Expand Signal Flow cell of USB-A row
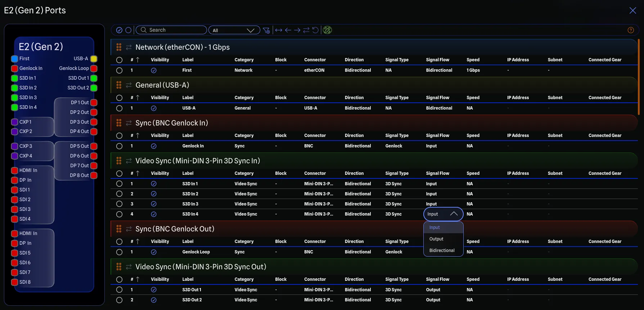644x310 pixels. coord(439,108)
